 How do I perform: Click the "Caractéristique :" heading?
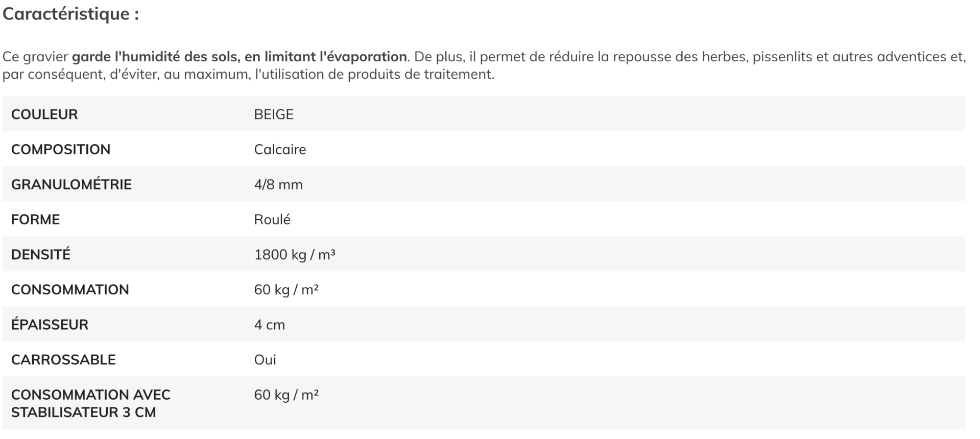coord(70,14)
